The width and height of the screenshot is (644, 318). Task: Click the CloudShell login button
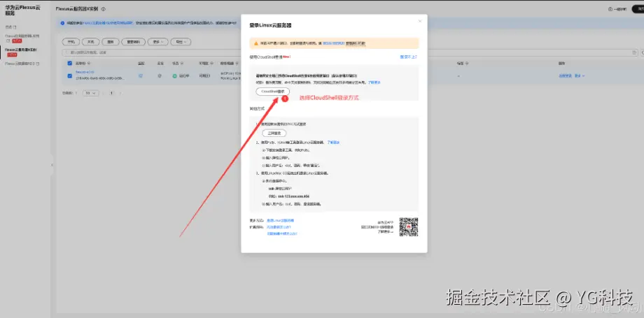273,92
